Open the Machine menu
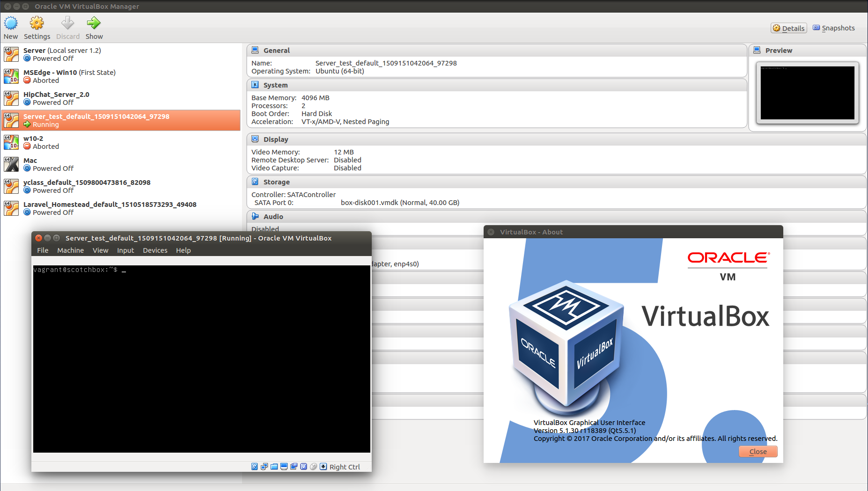The height and width of the screenshot is (491, 868). [x=70, y=250]
